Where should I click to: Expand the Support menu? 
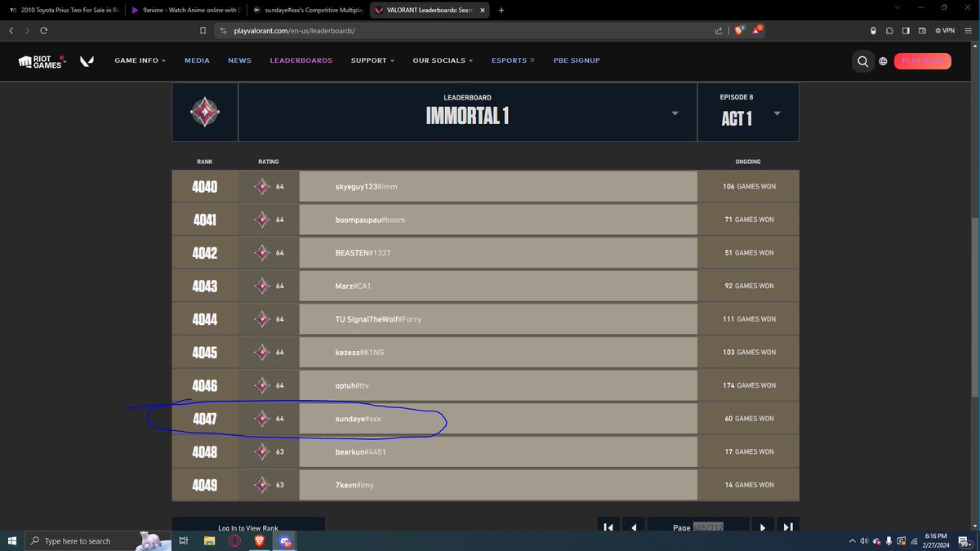pyautogui.click(x=372, y=60)
